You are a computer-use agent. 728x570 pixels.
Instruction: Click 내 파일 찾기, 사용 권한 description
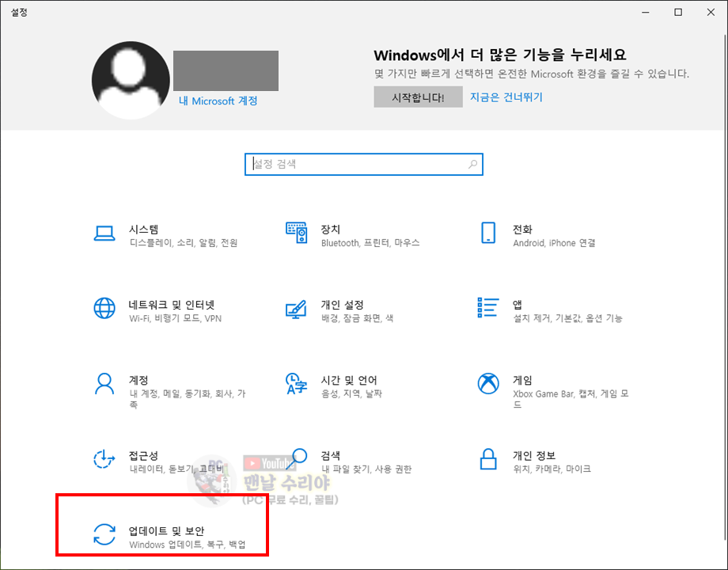coord(366,469)
